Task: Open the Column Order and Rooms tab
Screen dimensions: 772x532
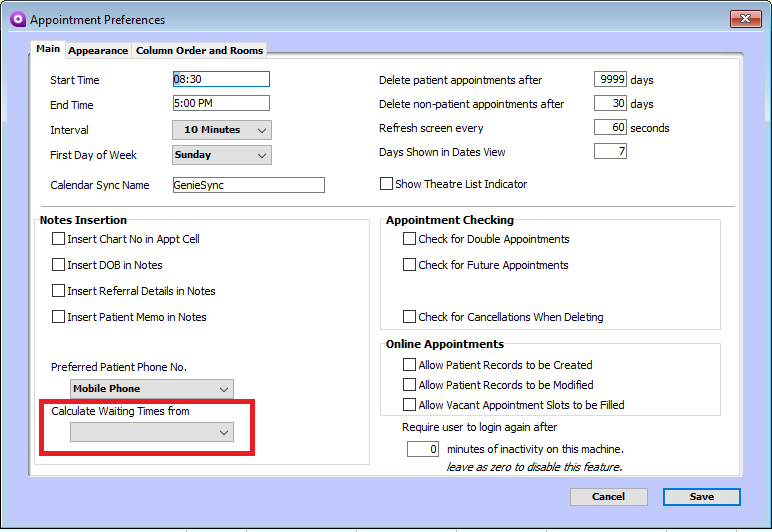Action: (x=199, y=50)
